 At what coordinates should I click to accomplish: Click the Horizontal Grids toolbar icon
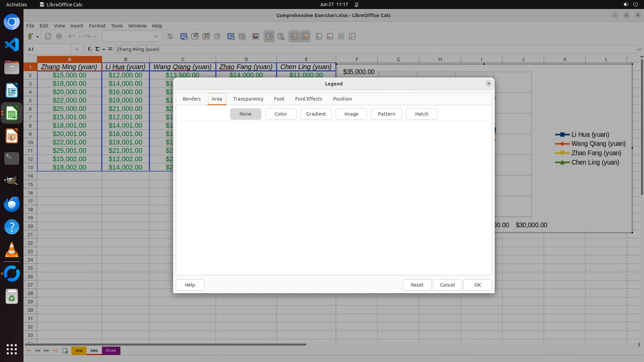click(x=294, y=36)
